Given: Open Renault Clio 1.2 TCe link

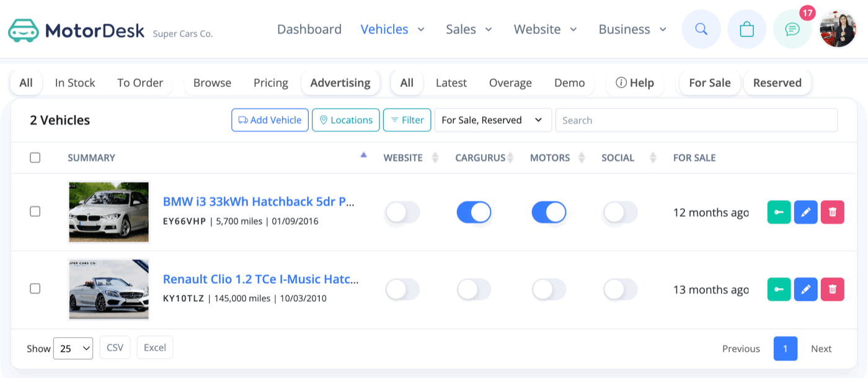Looking at the screenshot, I should tap(260, 279).
